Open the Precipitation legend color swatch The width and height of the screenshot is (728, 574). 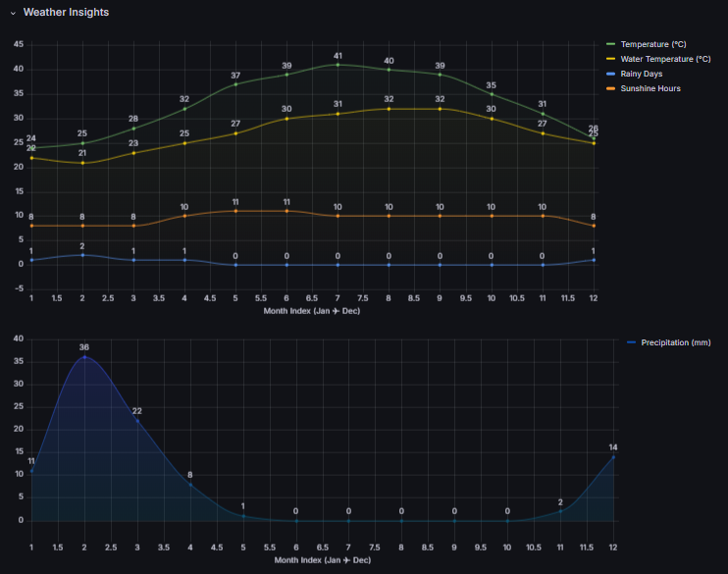(x=631, y=342)
